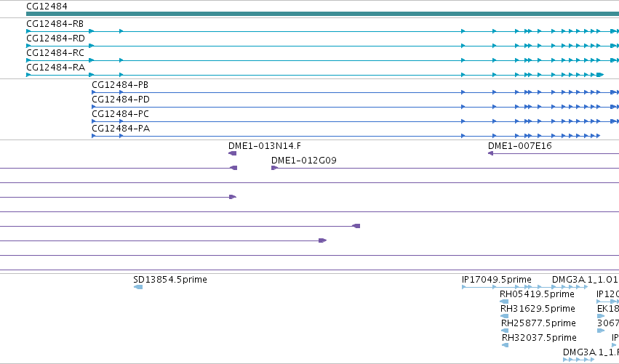Click the RH31629.5prime light-blue glyph
Image resolution: width=619 pixels, height=364 pixels.
pyautogui.click(x=505, y=316)
